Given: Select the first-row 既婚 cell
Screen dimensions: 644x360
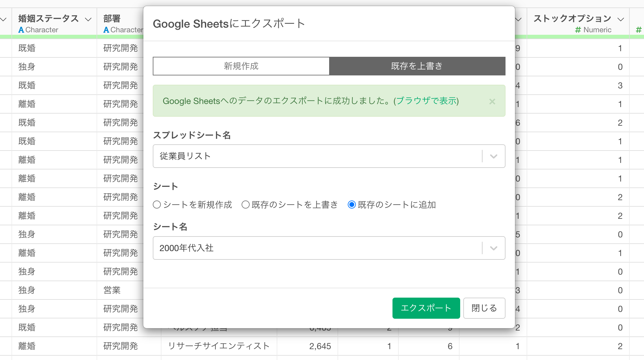Looking at the screenshot, I should point(54,48).
